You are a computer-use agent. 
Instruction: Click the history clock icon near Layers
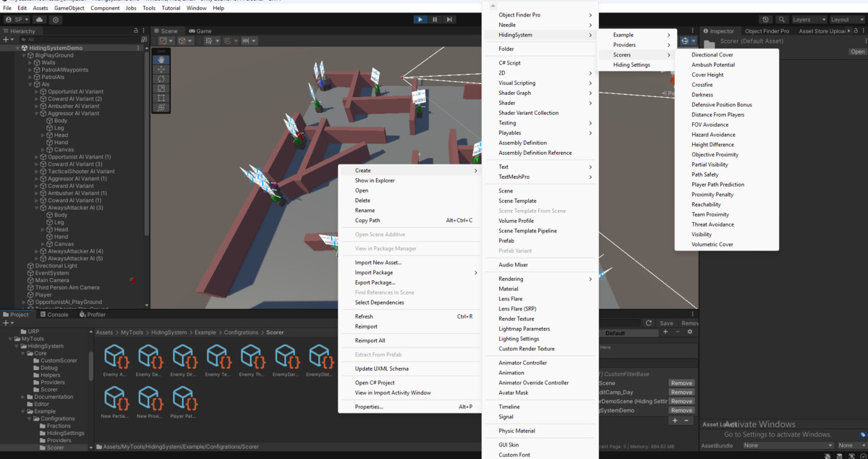coord(765,20)
